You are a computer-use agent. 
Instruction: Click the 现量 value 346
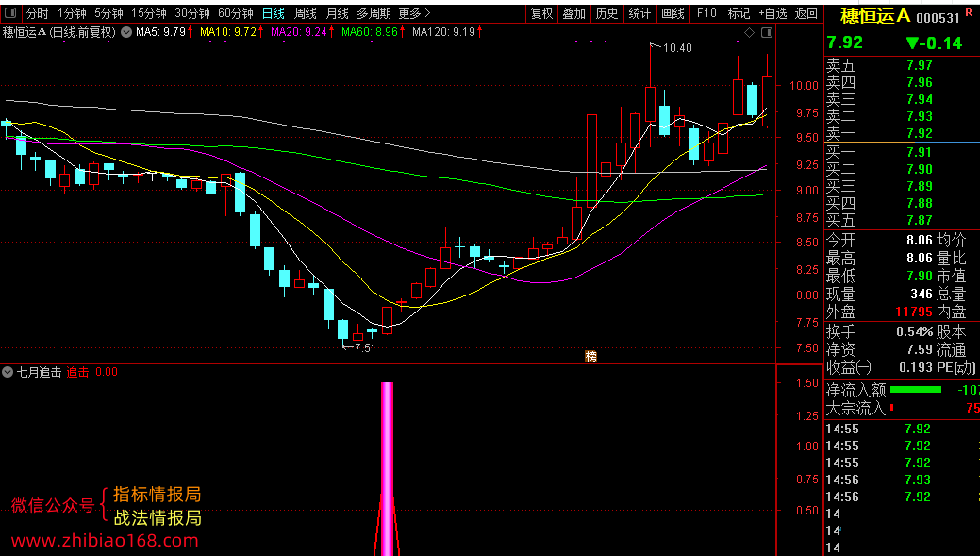click(x=922, y=294)
